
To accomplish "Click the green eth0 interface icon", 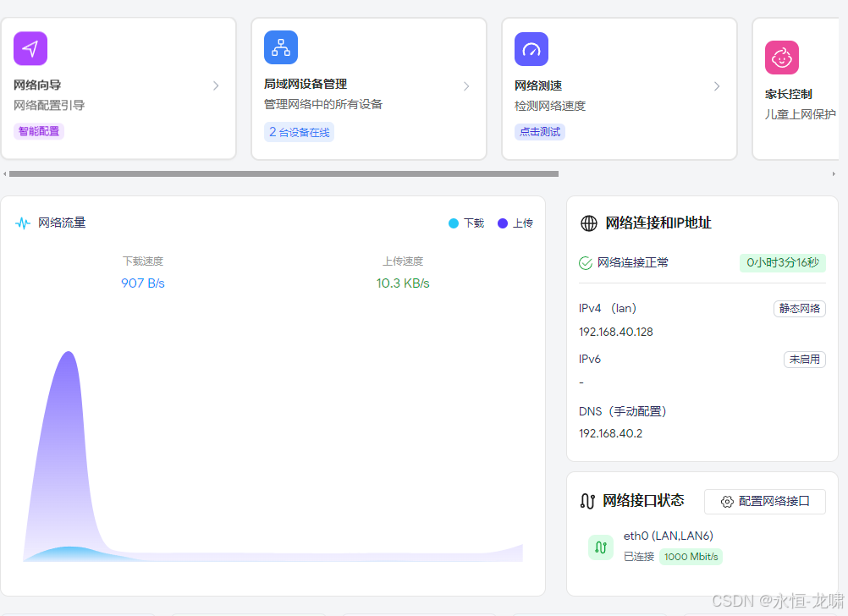I will tap(600, 547).
